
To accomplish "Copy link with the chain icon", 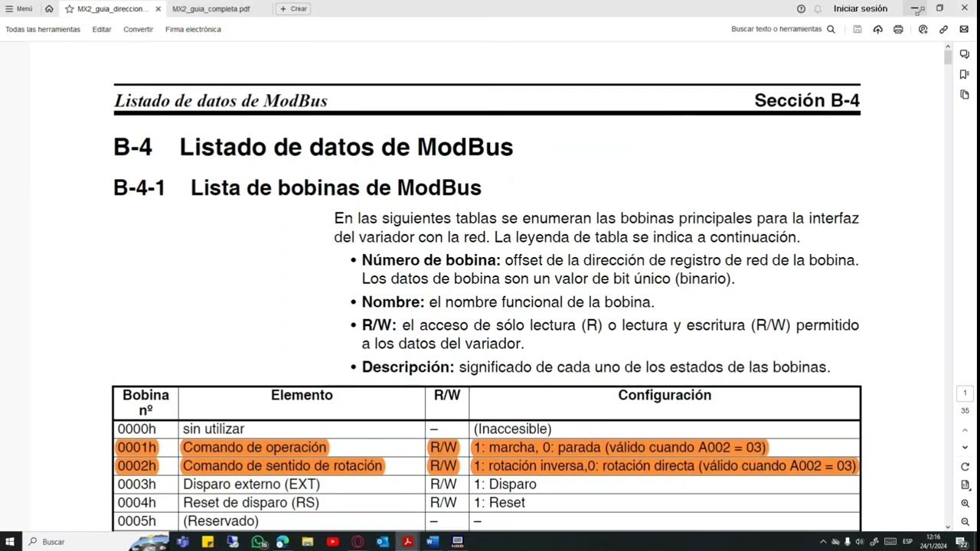I will pos(943,29).
